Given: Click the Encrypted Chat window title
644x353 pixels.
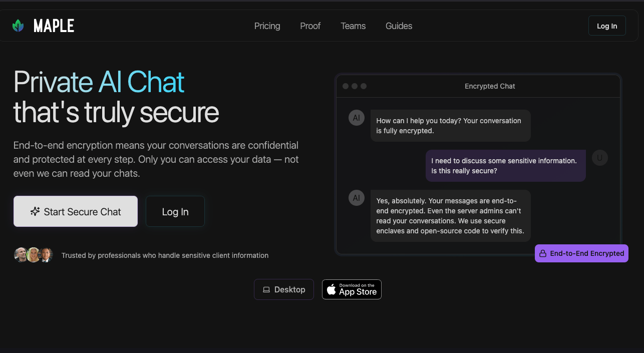Looking at the screenshot, I should [x=490, y=86].
